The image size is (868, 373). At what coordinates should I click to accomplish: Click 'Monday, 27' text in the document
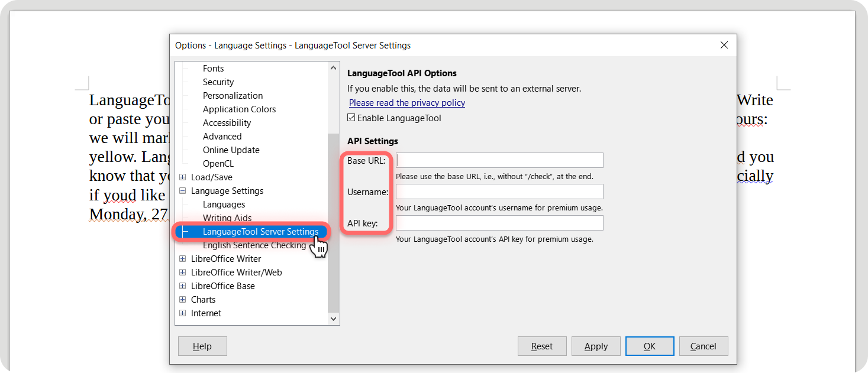click(128, 214)
